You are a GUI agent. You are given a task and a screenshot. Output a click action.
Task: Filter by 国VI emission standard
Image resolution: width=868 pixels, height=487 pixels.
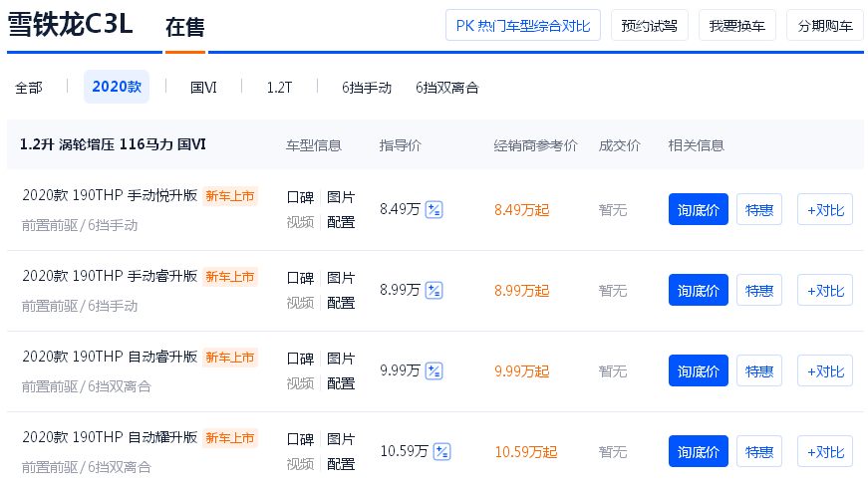[x=203, y=88]
